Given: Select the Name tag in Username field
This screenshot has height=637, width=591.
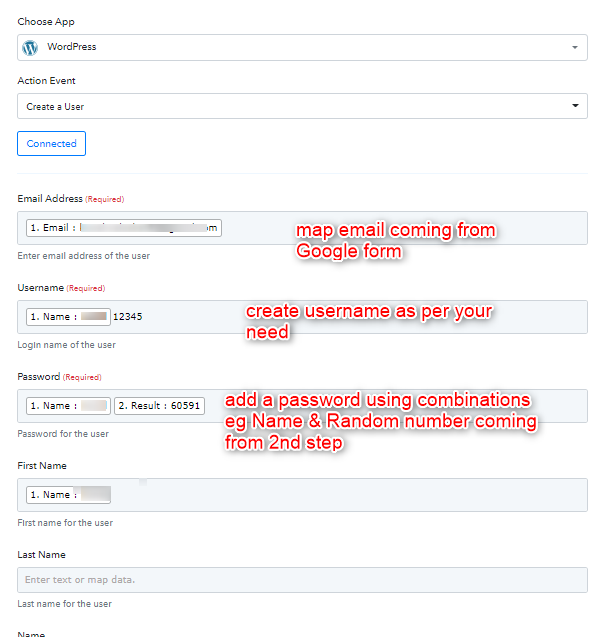Looking at the screenshot, I should (x=68, y=316).
